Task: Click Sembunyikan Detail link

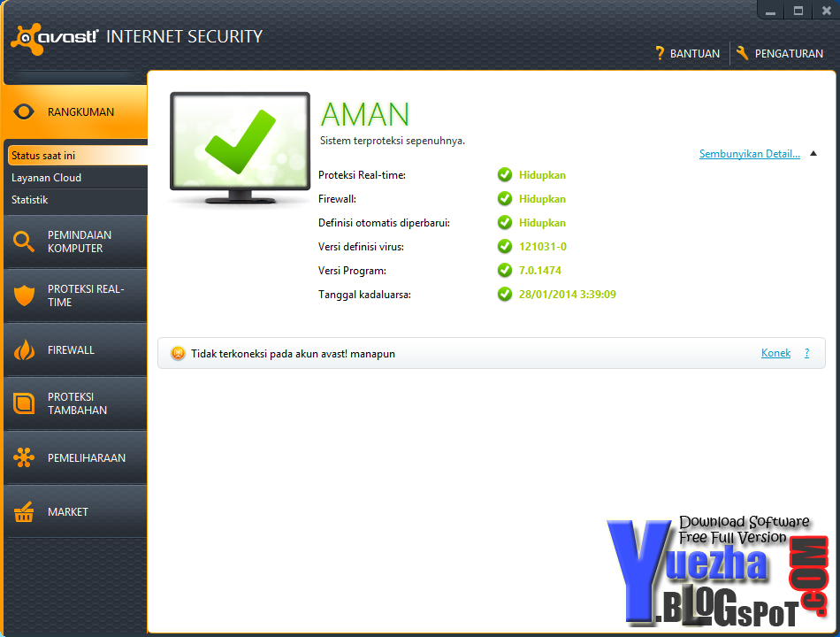Action: coord(750,154)
